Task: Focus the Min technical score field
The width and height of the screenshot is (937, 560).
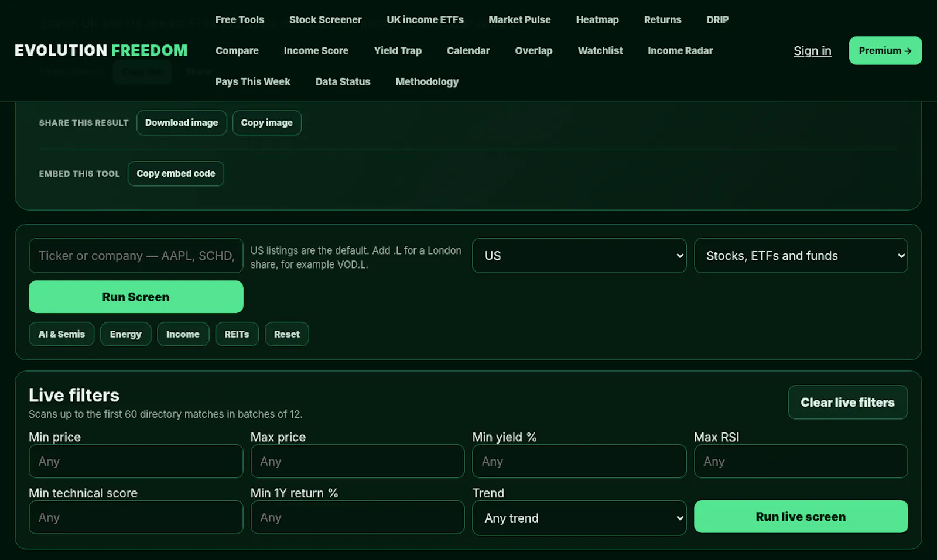Action: click(136, 517)
